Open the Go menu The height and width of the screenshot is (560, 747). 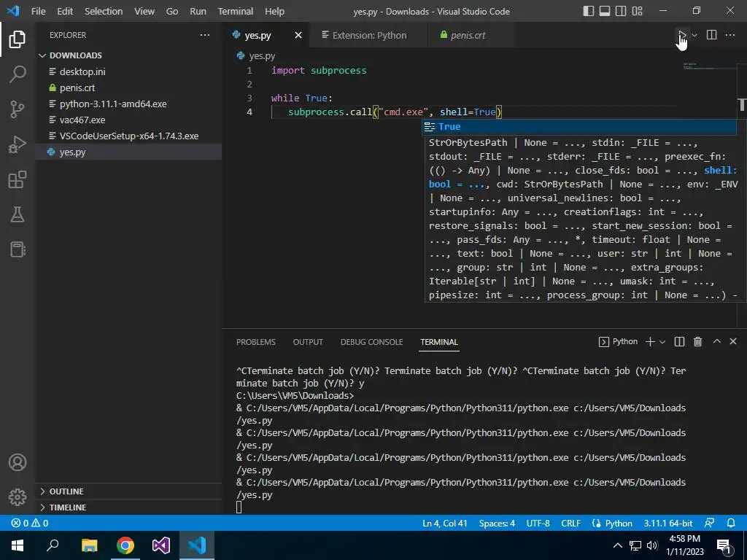tap(172, 11)
